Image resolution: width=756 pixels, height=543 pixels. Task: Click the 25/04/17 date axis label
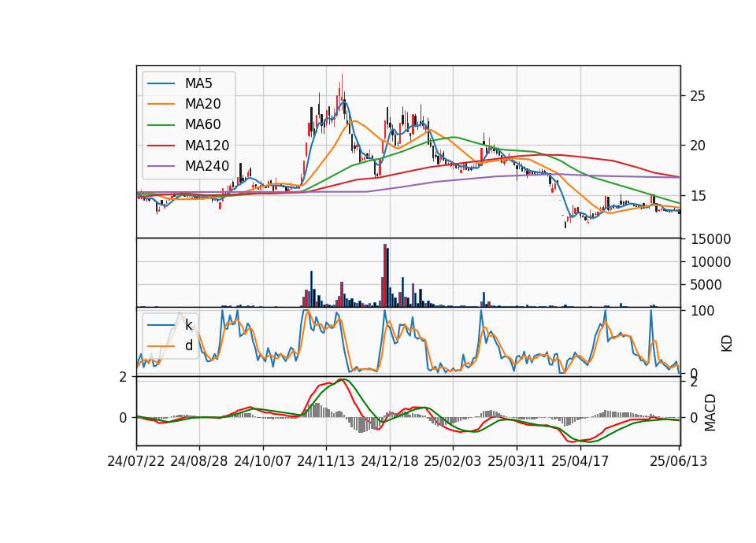[580, 461]
